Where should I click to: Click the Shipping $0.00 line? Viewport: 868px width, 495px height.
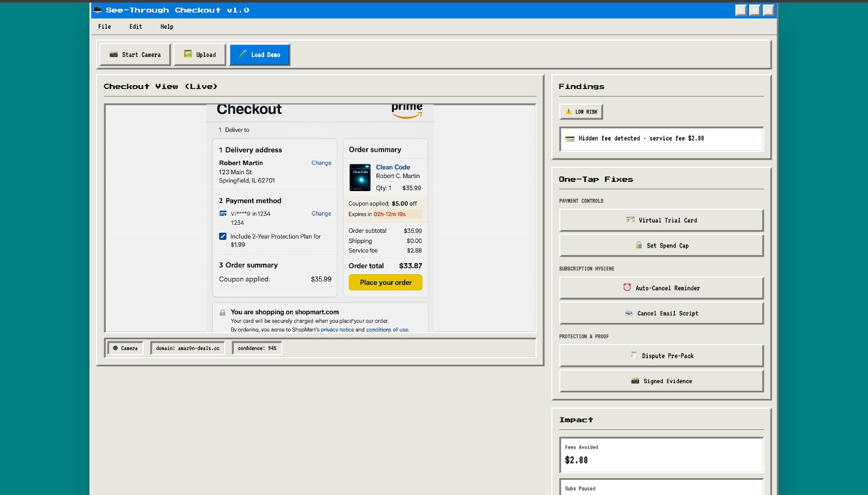385,241
